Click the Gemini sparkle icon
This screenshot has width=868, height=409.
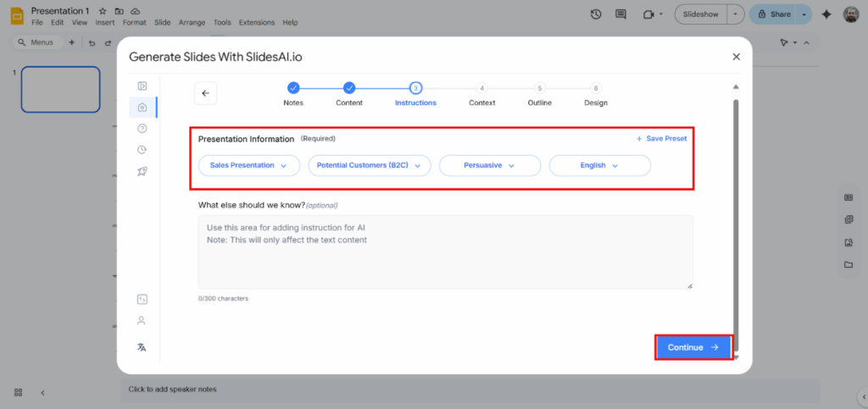pos(826,14)
